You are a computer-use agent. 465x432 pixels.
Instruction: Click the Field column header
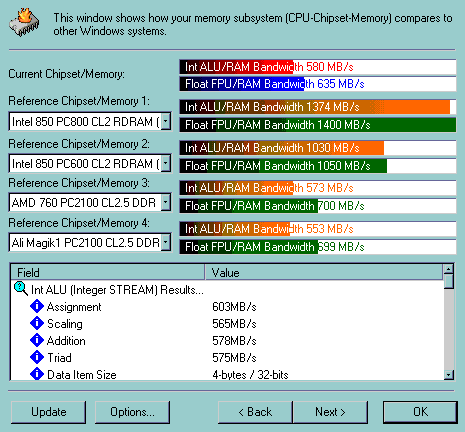click(x=108, y=272)
